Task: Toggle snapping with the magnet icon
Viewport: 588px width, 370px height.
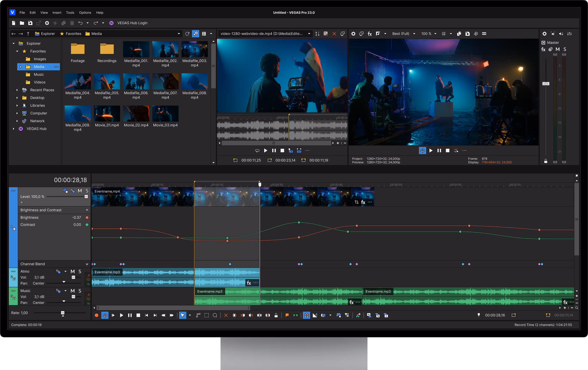Action: pyautogui.click(x=306, y=315)
